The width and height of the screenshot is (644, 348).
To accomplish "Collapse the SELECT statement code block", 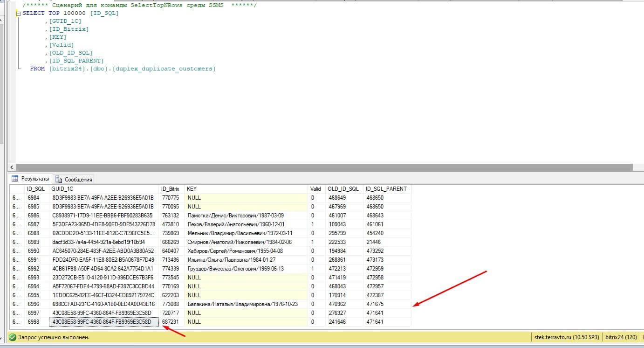I will click(x=18, y=14).
